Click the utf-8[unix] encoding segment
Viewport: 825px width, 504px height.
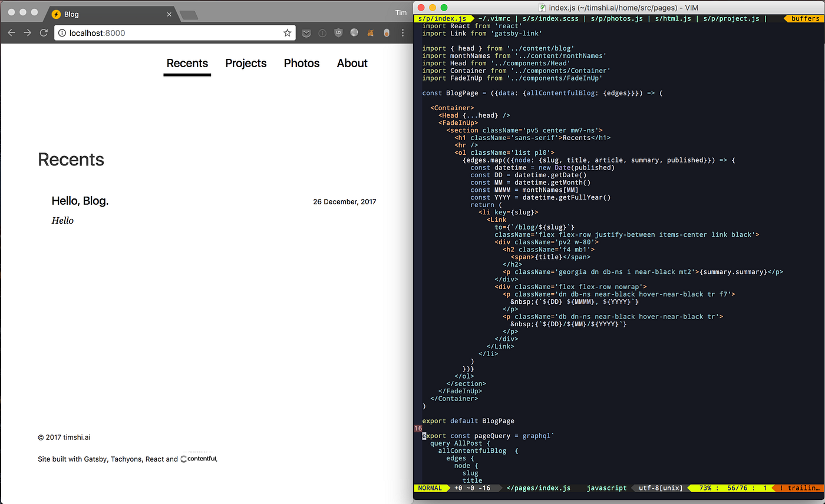660,488
